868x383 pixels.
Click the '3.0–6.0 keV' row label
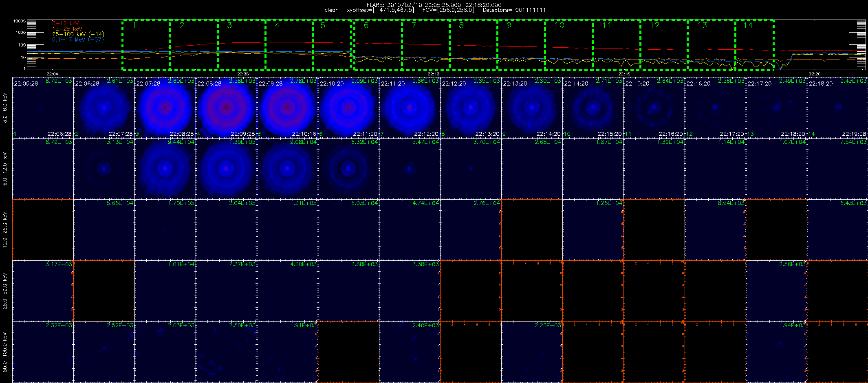click(x=5, y=108)
